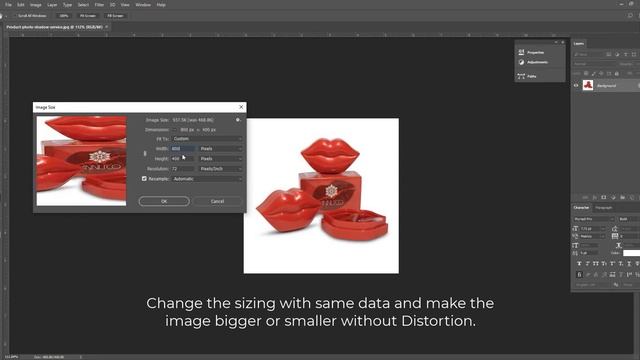Toggle All Caps in Character panel
The width and height of the screenshot is (640, 360).
(596, 264)
